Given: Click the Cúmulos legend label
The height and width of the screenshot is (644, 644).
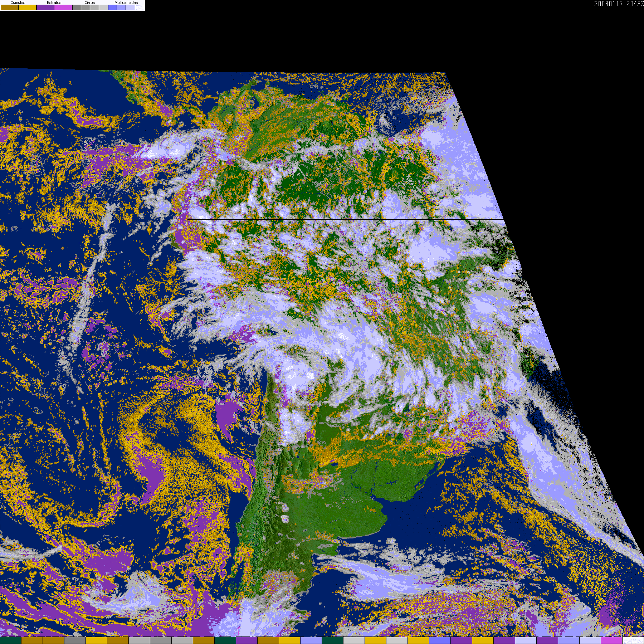Looking at the screenshot, I should 18,3.
